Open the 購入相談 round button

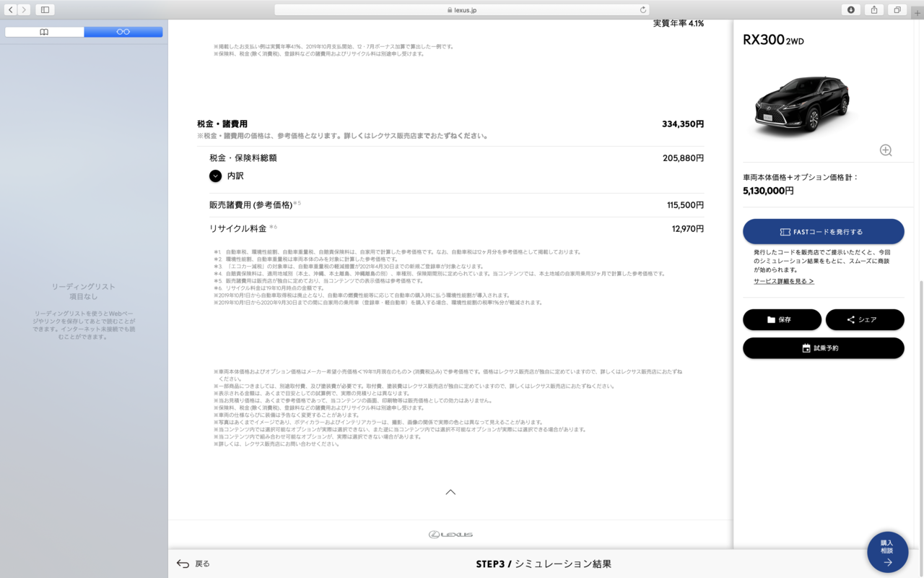887,552
